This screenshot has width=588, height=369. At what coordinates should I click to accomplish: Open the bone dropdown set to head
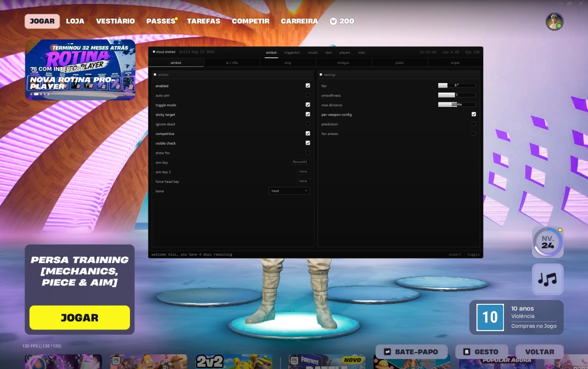click(289, 191)
